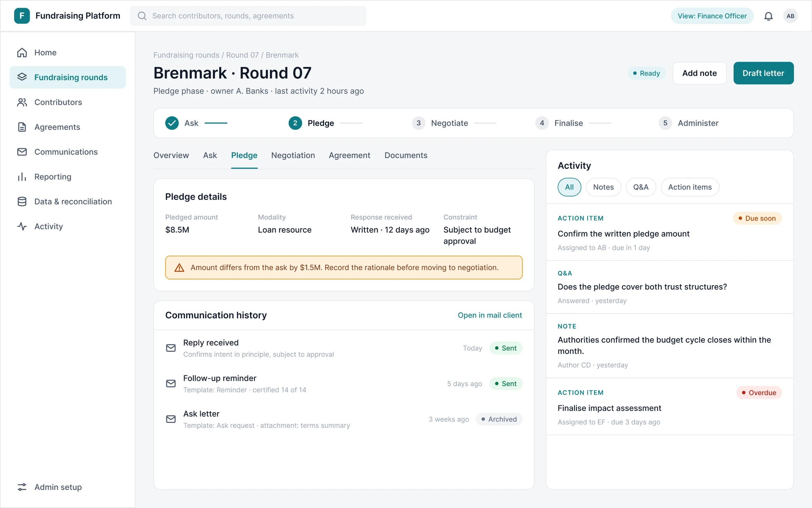Click the Fundraising rounds layers icon
Image resolution: width=812 pixels, height=508 pixels.
pos(22,77)
